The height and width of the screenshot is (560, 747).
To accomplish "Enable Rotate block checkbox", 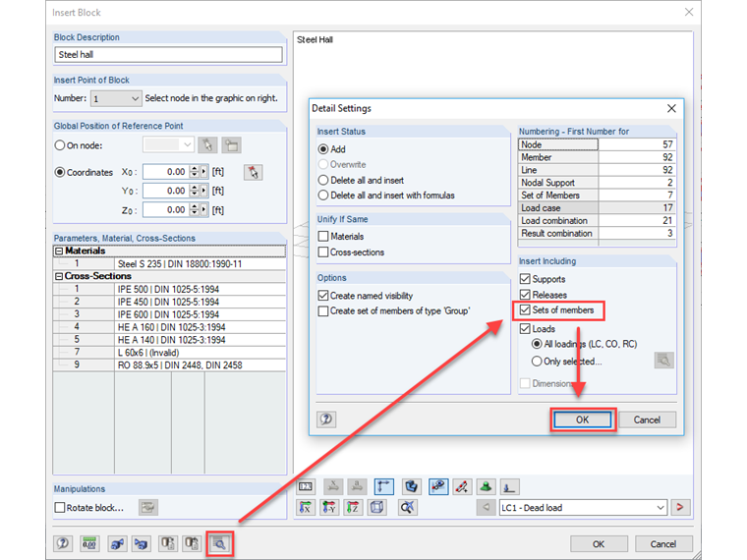I will (60, 508).
